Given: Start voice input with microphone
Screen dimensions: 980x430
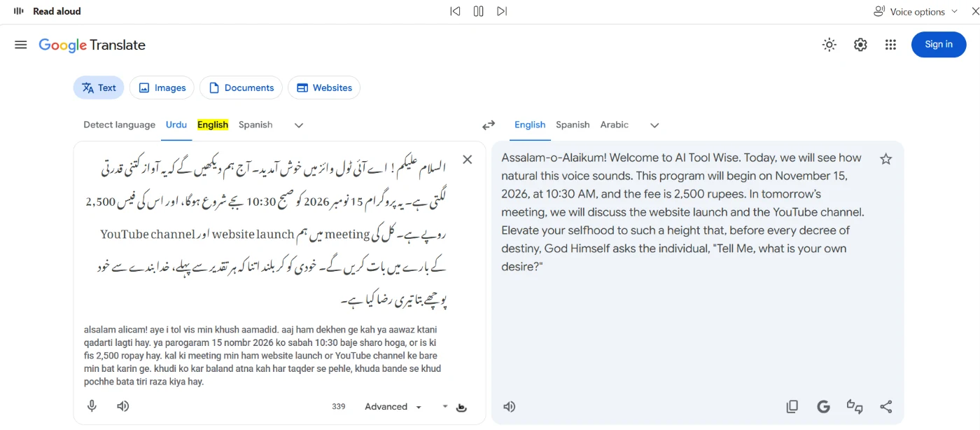Looking at the screenshot, I should (92, 406).
